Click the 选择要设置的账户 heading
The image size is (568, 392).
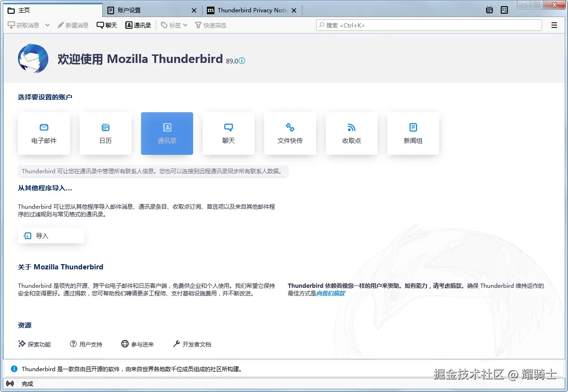(x=45, y=97)
